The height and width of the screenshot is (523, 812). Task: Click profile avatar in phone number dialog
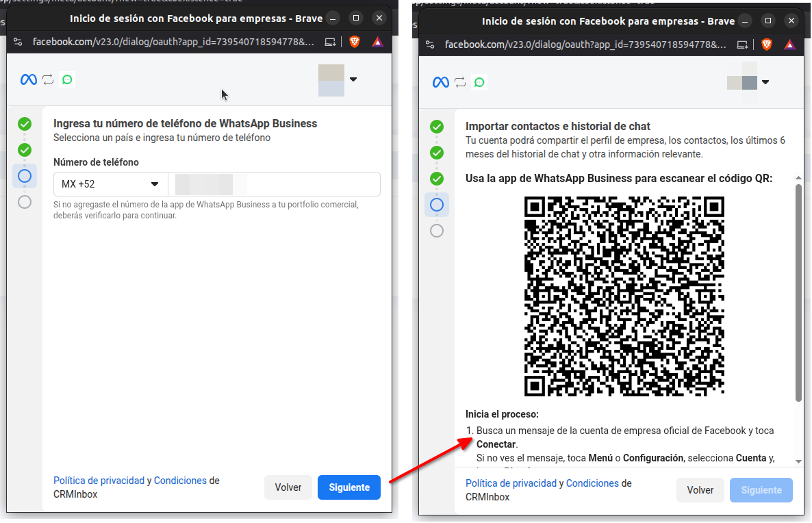[331, 80]
